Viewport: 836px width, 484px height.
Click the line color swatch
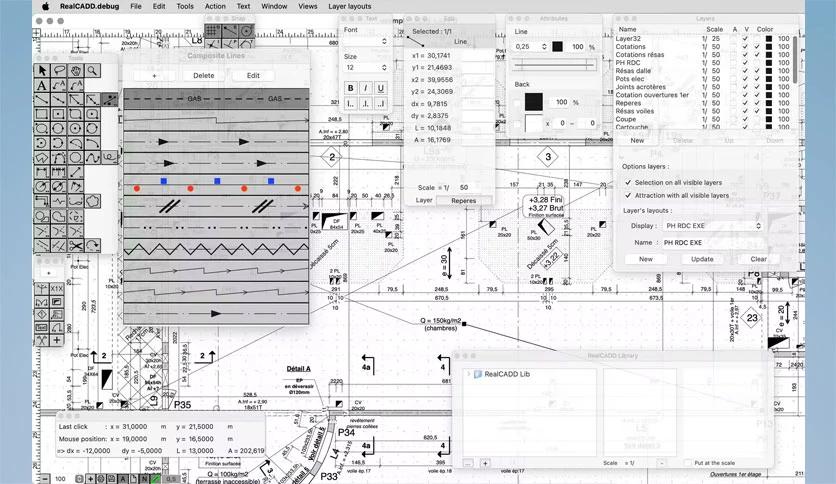[x=557, y=47]
